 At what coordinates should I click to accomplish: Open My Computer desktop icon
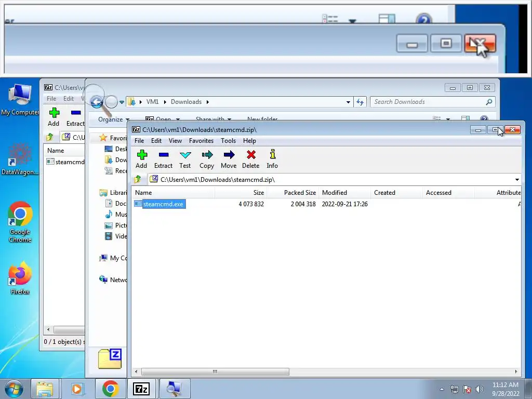[x=20, y=99]
